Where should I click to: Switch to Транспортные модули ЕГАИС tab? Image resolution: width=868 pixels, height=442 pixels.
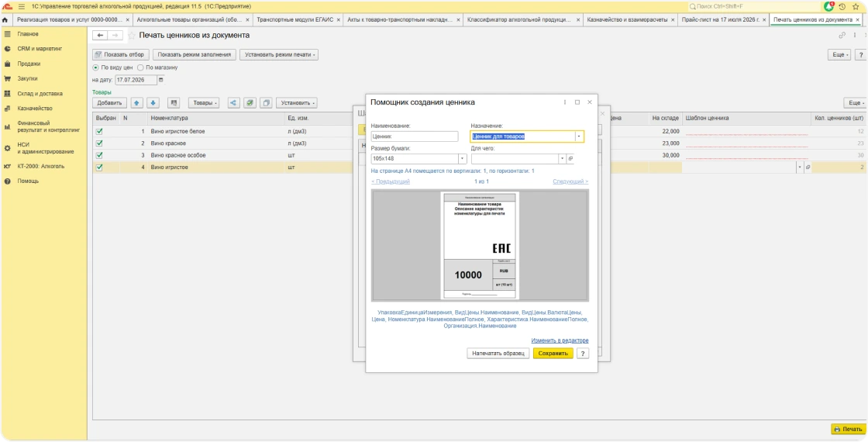tap(295, 20)
